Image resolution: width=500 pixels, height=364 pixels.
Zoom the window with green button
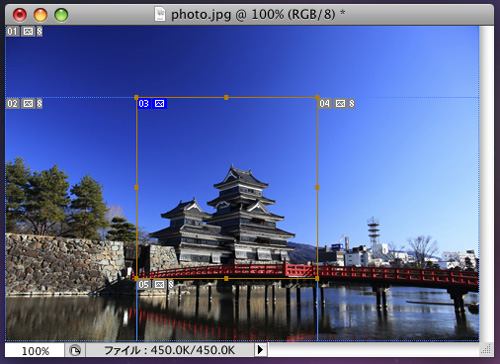pos(61,15)
